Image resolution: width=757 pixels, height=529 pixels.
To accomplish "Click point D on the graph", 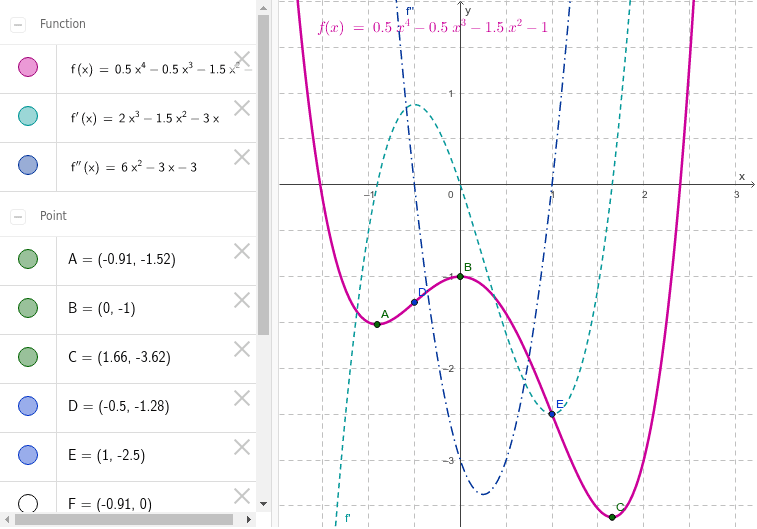I will click(x=414, y=303).
